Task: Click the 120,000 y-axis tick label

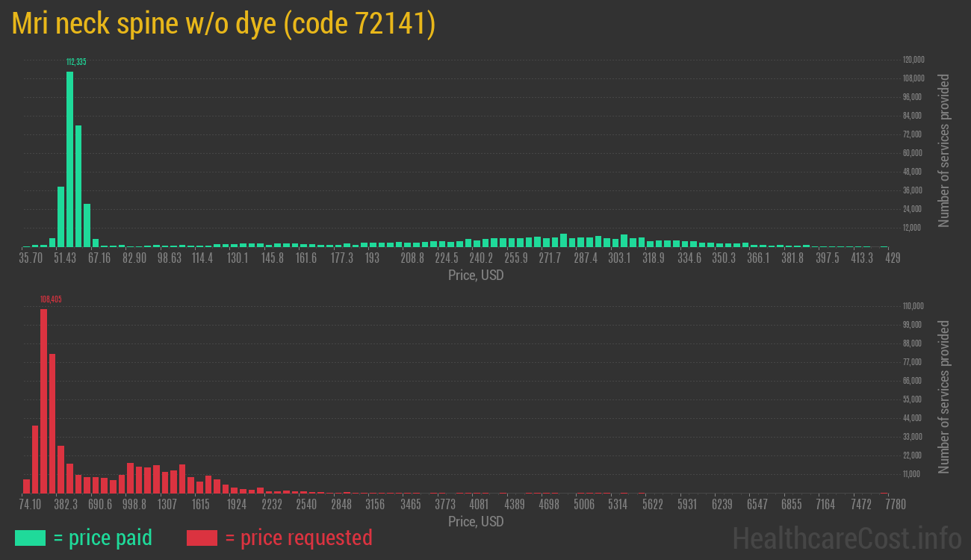Action: click(x=913, y=60)
